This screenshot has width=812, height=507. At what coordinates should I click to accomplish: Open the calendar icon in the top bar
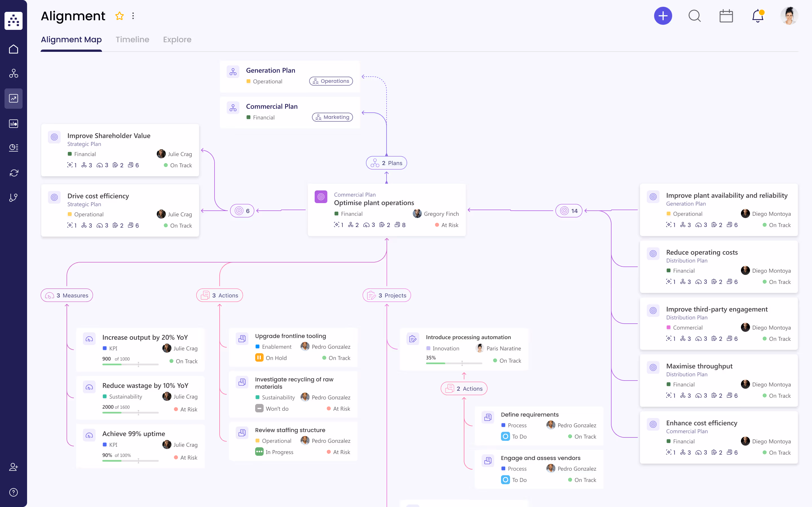point(726,16)
